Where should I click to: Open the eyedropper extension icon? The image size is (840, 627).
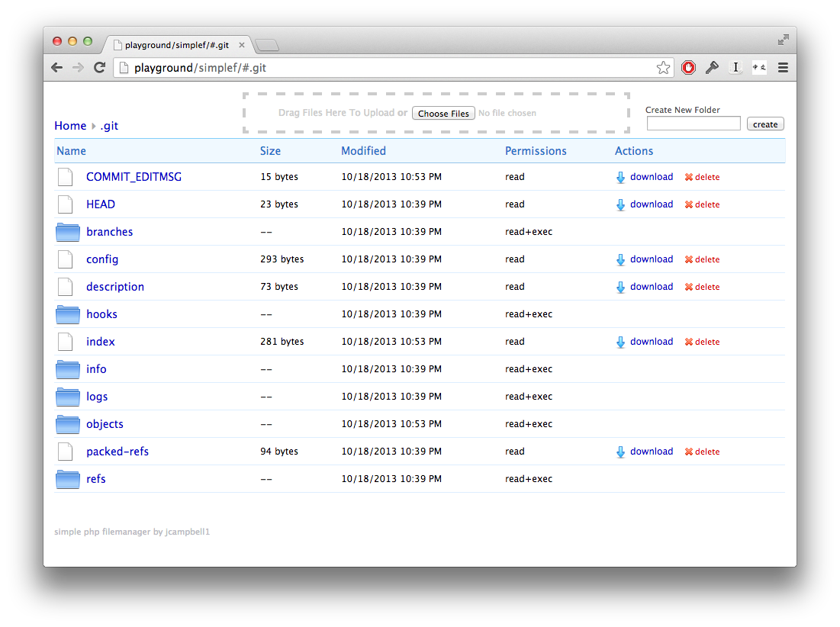tap(712, 67)
